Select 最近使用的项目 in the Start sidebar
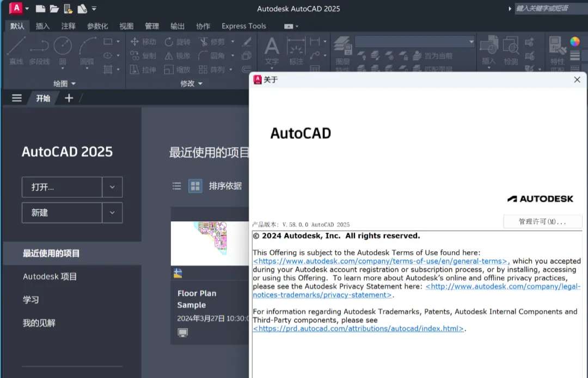Image resolution: width=588 pixels, height=378 pixels. click(x=72, y=253)
